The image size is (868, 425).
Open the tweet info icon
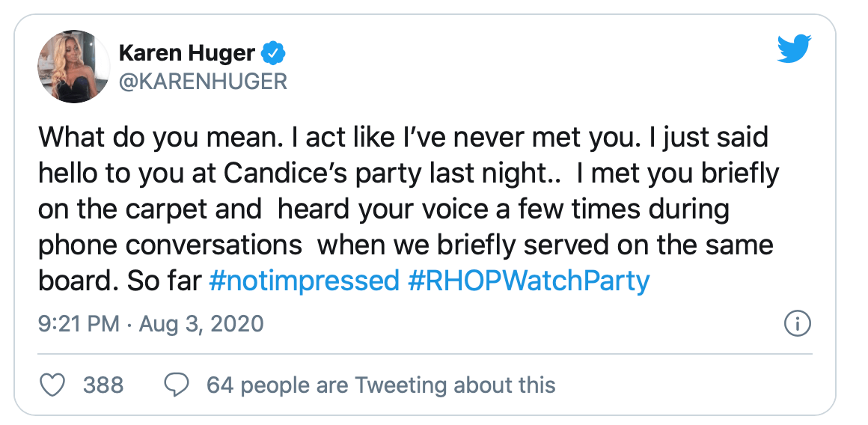pos(798,324)
